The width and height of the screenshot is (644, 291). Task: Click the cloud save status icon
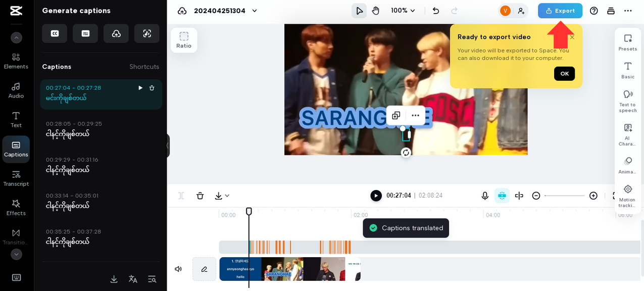click(x=182, y=11)
